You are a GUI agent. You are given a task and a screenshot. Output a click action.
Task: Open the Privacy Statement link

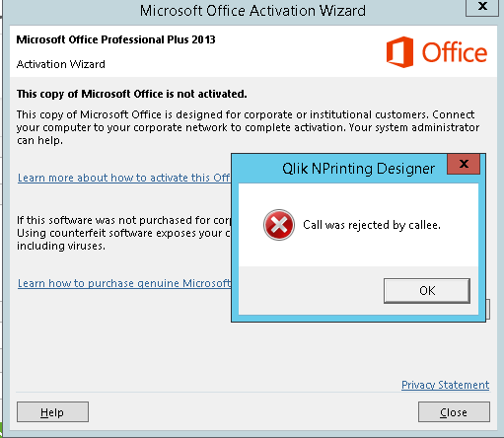(x=445, y=385)
